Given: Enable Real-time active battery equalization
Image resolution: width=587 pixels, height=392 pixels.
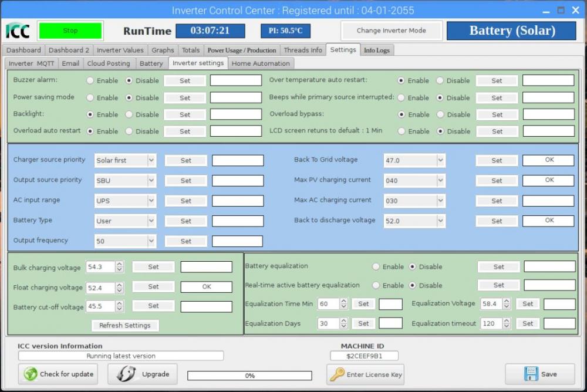Looking at the screenshot, I should pyautogui.click(x=376, y=285).
